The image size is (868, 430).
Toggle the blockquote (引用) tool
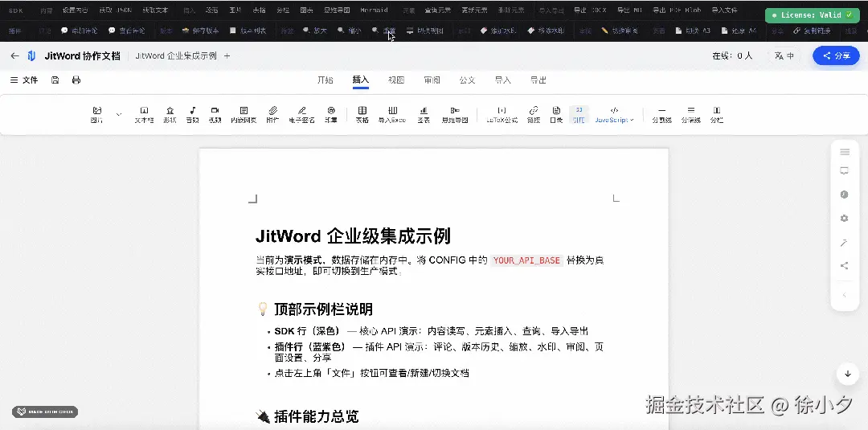pos(579,115)
